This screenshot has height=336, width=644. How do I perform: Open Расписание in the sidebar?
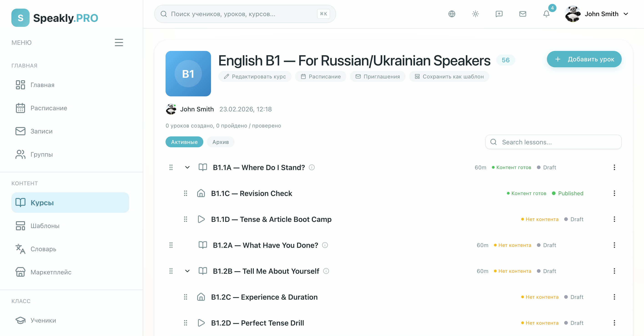pyautogui.click(x=70, y=108)
